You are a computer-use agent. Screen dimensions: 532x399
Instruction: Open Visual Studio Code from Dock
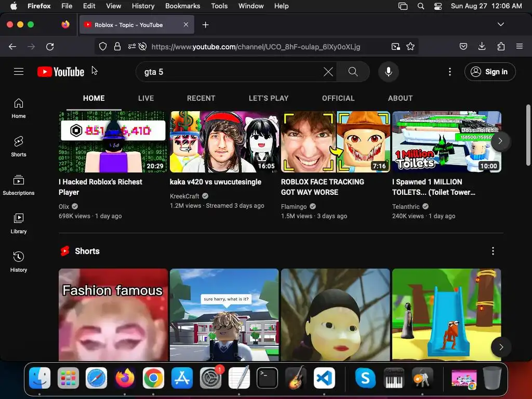click(324, 378)
